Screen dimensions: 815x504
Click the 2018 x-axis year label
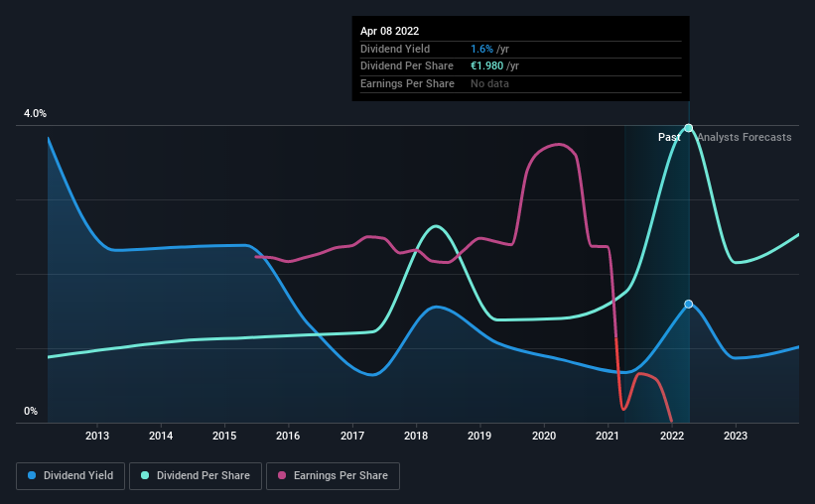point(416,436)
